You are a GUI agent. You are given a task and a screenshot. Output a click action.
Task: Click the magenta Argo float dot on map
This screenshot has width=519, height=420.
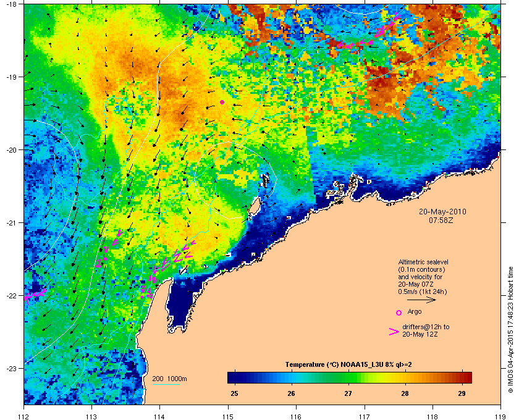click(x=222, y=103)
